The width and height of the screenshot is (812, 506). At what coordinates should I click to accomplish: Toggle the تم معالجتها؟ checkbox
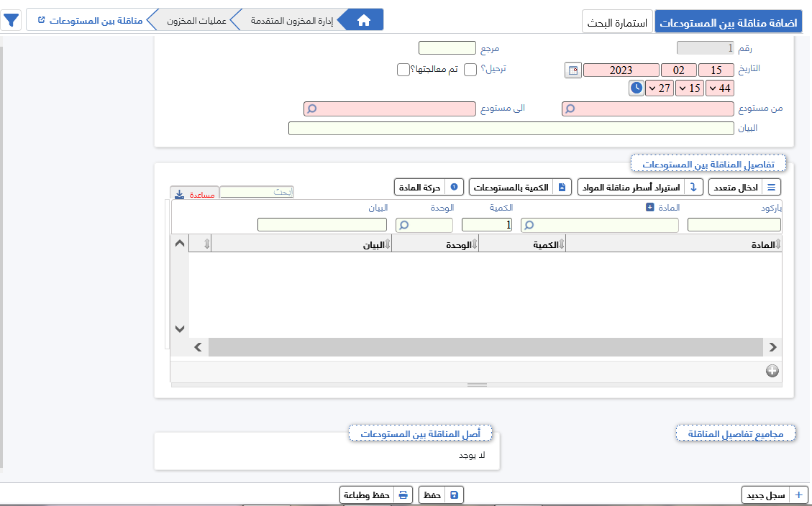[x=403, y=70]
